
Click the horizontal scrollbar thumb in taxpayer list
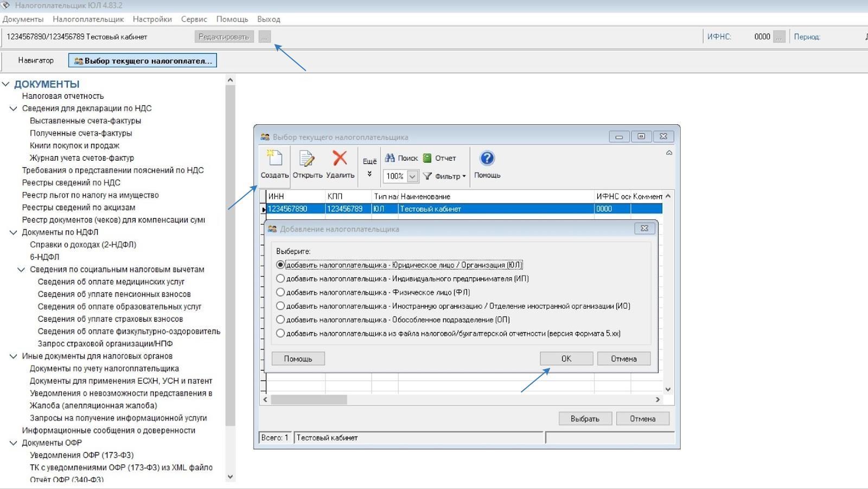pyautogui.click(x=309, y=399)
